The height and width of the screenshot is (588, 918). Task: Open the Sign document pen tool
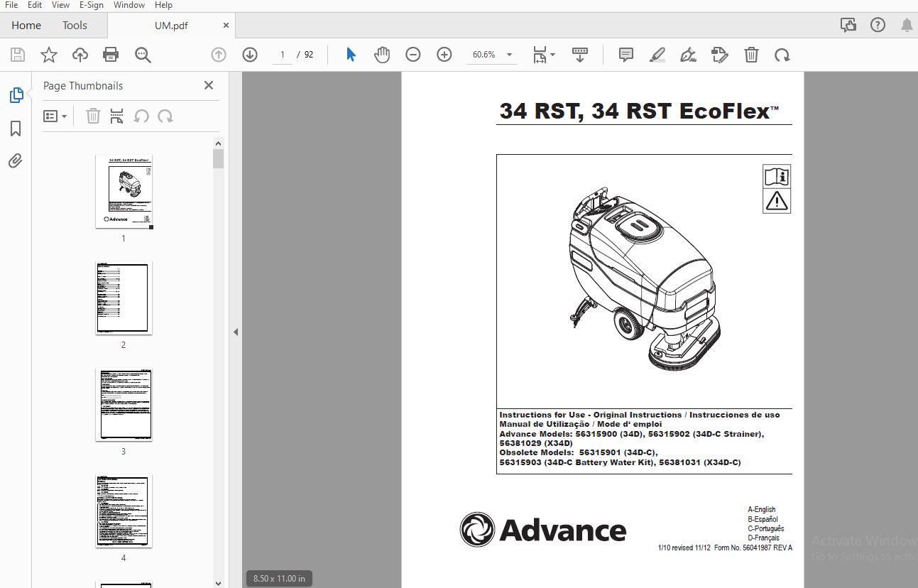[688, 55]
